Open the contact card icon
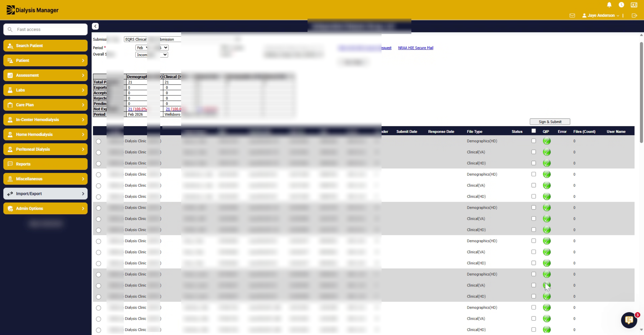644x335 pixels. pos(634,5)
